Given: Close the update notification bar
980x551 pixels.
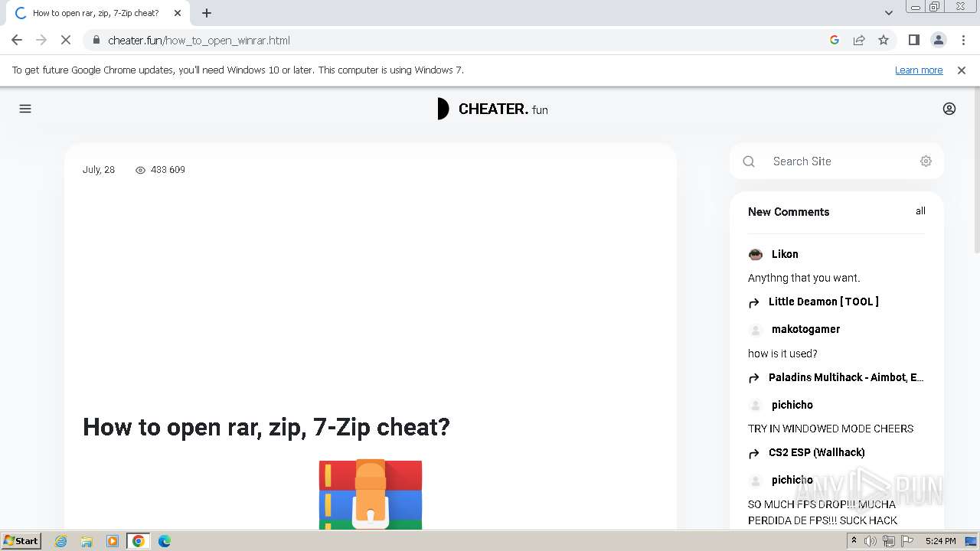Looking at the screenshot, I should point(962,70).
